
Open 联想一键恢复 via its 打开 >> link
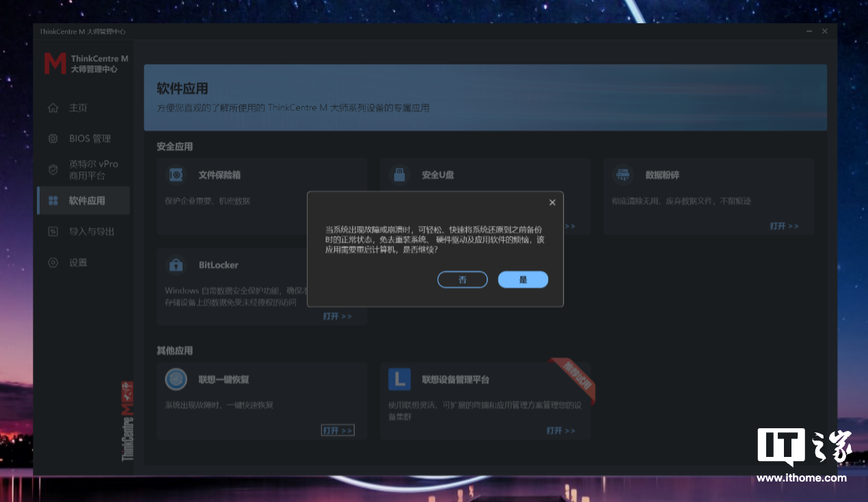[338, 430]
